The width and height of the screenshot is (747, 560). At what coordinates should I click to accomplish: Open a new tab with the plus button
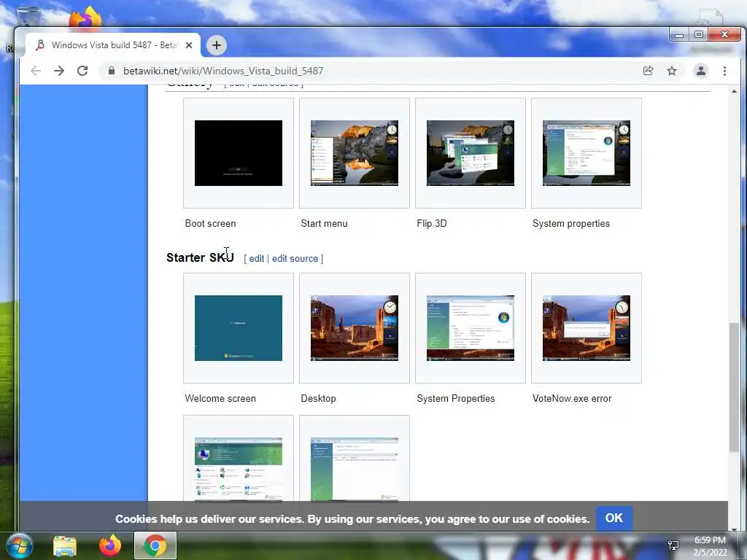216,45
